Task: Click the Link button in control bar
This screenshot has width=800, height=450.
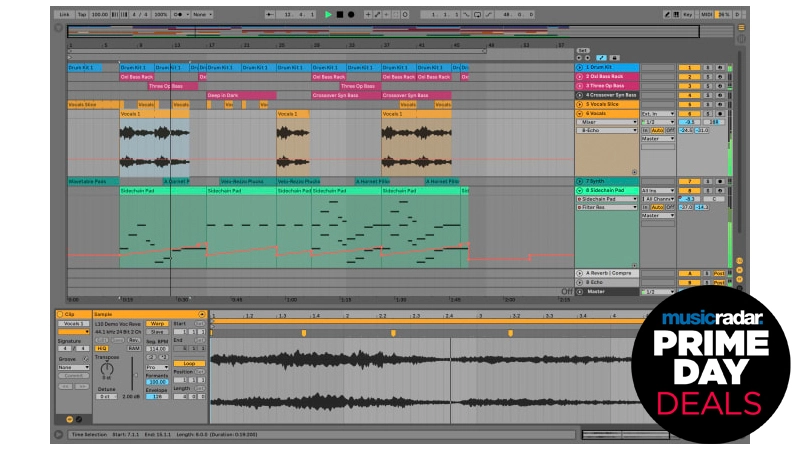Action: pyautogui.click(x=64, y=15)
